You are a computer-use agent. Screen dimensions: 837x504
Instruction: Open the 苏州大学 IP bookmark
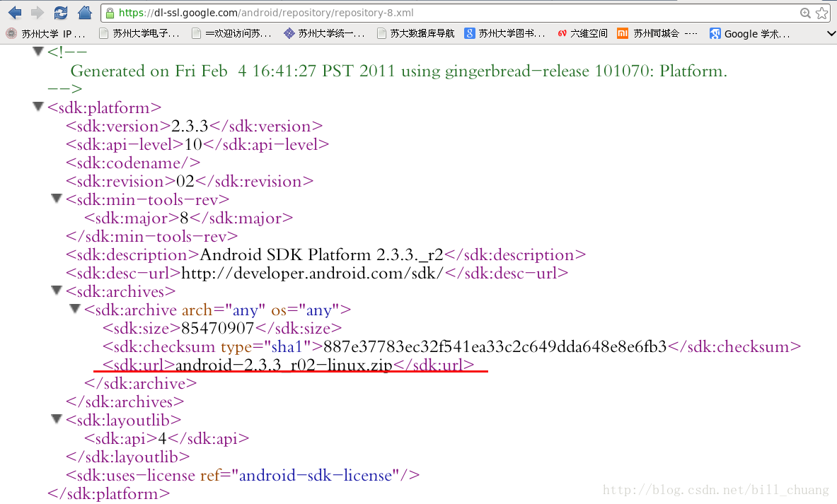coord(46,34)
